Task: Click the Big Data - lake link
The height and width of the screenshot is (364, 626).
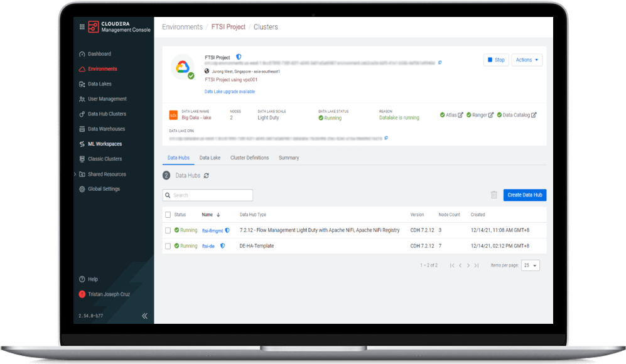Action: [197, 118]
